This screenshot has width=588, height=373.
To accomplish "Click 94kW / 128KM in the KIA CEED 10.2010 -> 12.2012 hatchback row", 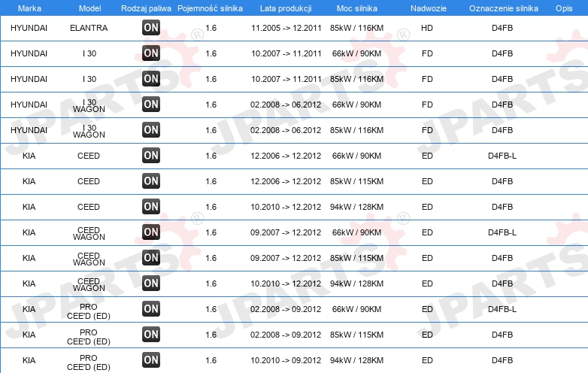I will coord(356,207).
